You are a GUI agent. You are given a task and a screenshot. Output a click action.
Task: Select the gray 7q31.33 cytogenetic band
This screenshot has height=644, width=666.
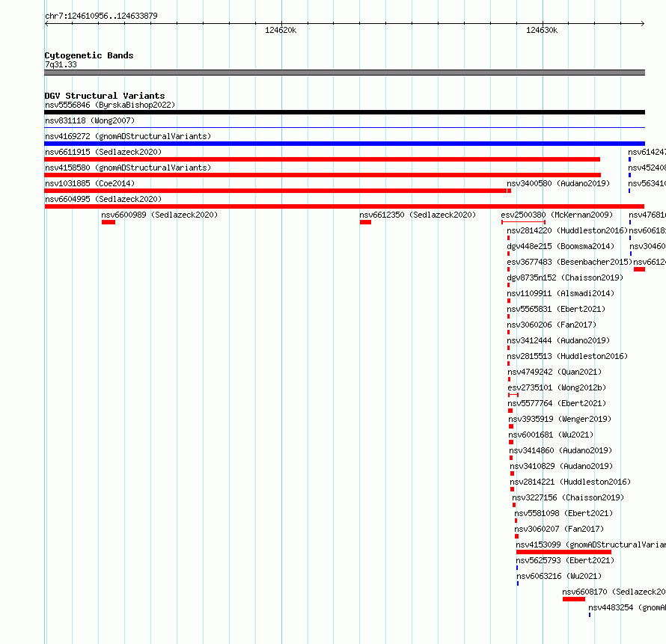coord(344,73)
